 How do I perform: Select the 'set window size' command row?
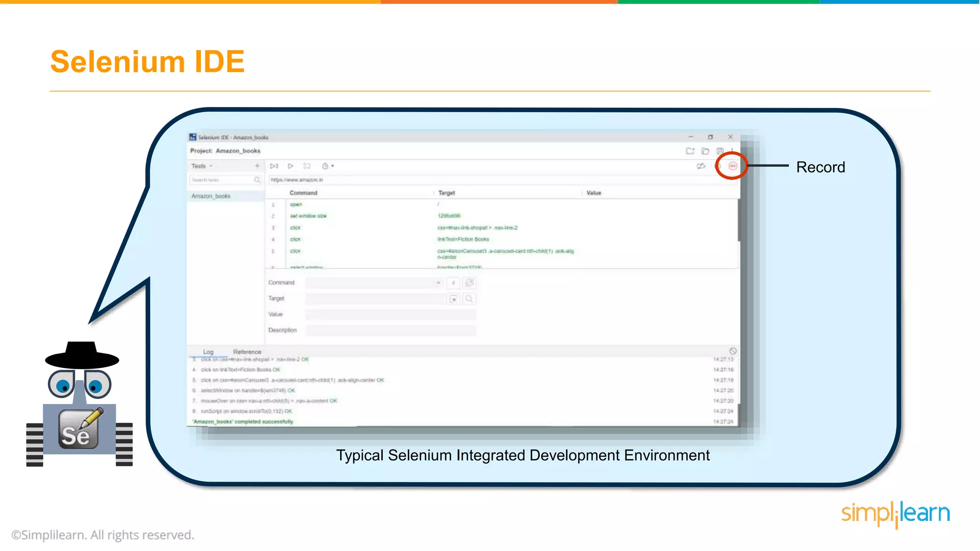click(x=501, y=216)
